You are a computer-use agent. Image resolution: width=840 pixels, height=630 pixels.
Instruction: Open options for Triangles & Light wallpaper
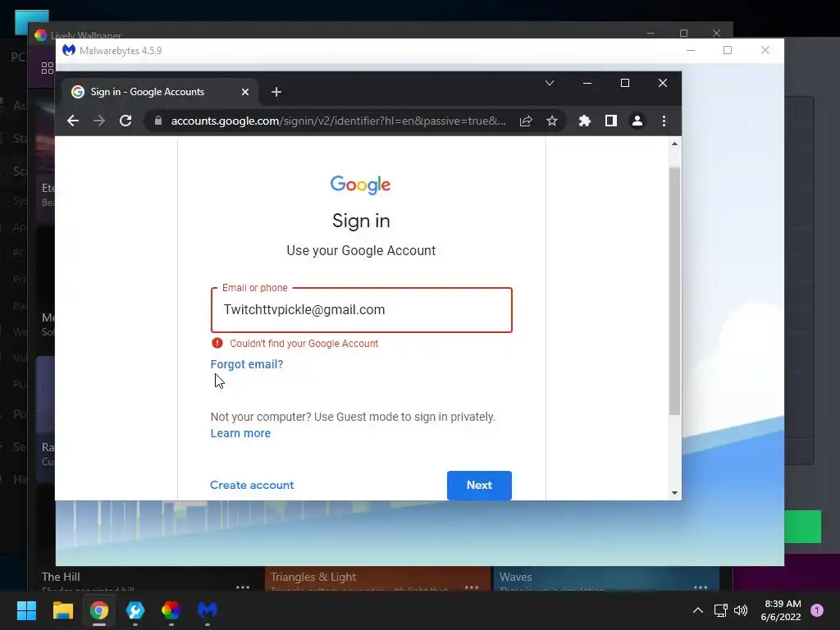[x=472, y=587]
